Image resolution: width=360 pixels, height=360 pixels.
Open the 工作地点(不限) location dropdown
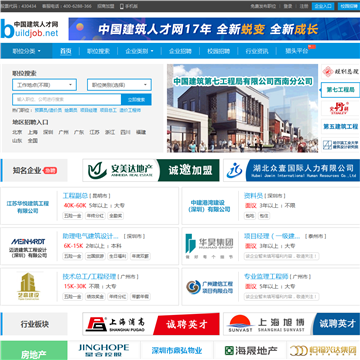44,85
